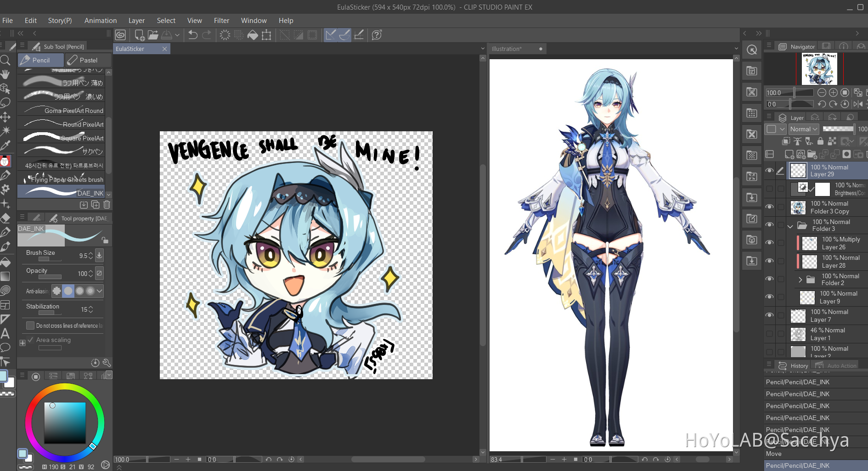Select the Hand move tool

coord(5,74)
